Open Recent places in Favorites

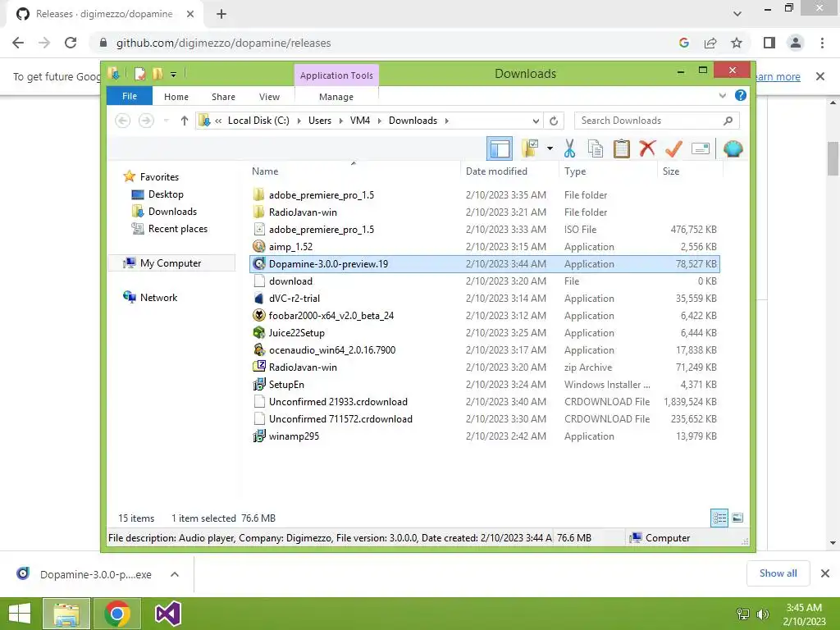tap(178, 229)
